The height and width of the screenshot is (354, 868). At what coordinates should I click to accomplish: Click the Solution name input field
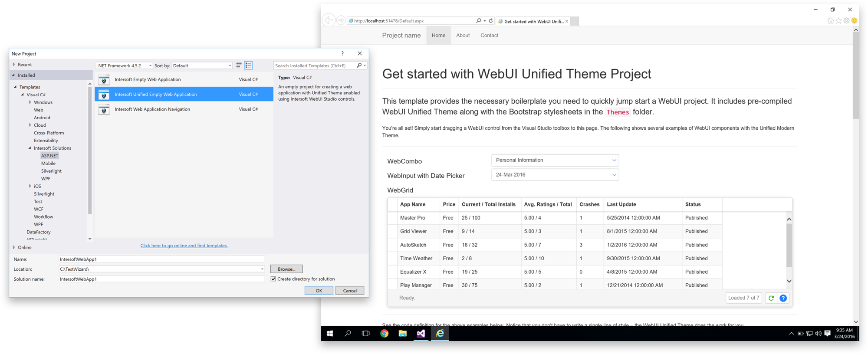pos(162,279)
